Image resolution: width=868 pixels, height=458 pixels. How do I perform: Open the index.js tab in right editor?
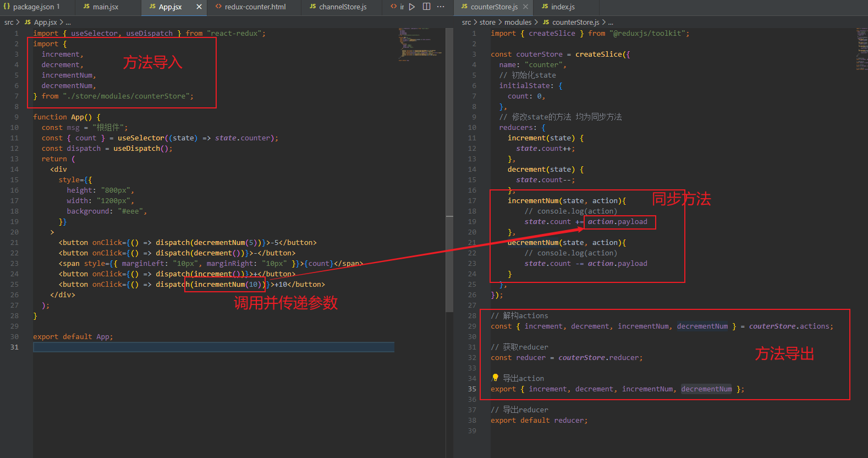point(563,7)
